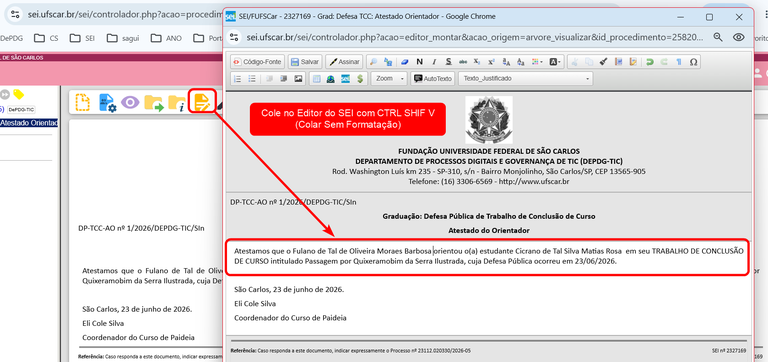This screenshot has width=768, height=362.
Task: Select Atestado Orientador in the process tree
Action: (x=29, y=123)
